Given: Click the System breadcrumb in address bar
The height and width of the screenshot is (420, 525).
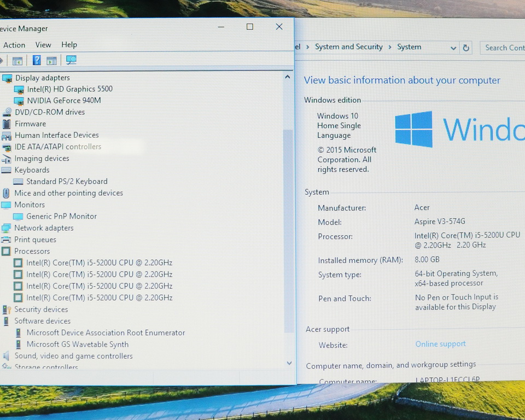Looking at the screenshot, I should (x=409, y=47).
